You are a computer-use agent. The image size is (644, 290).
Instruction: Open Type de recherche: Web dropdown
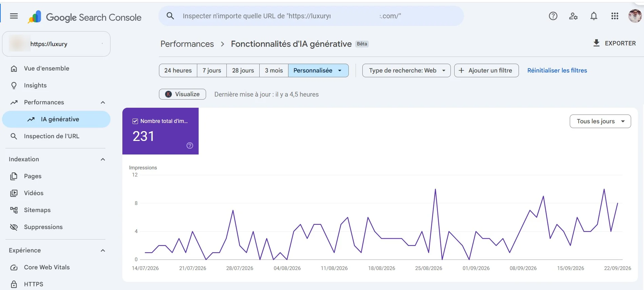click(x=406, y=70)
